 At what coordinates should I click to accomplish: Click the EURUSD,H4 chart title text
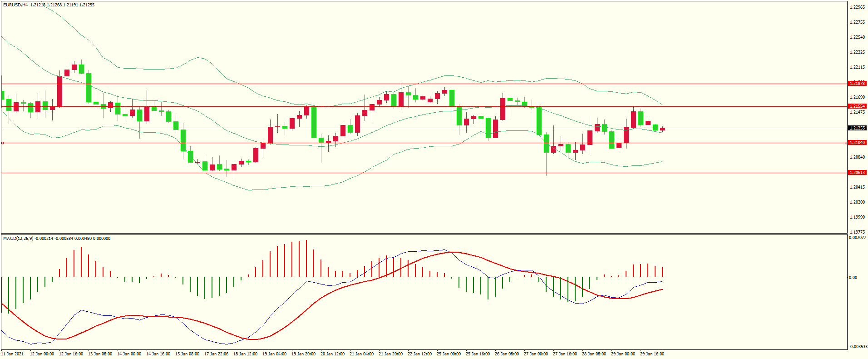(x=15, y=5)
